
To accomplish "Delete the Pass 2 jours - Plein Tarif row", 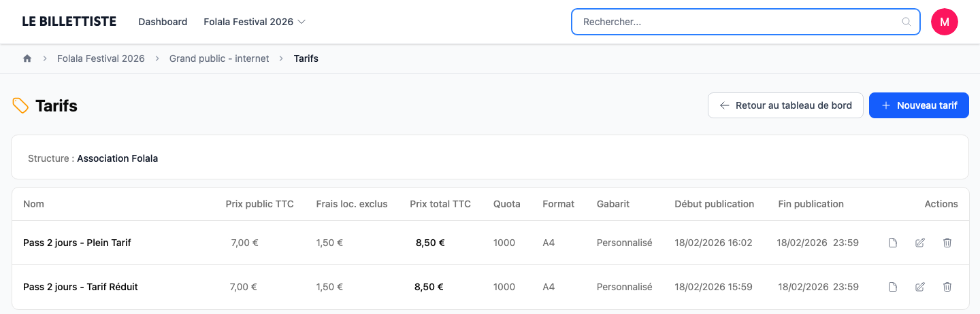I will (x=947, y=243).
